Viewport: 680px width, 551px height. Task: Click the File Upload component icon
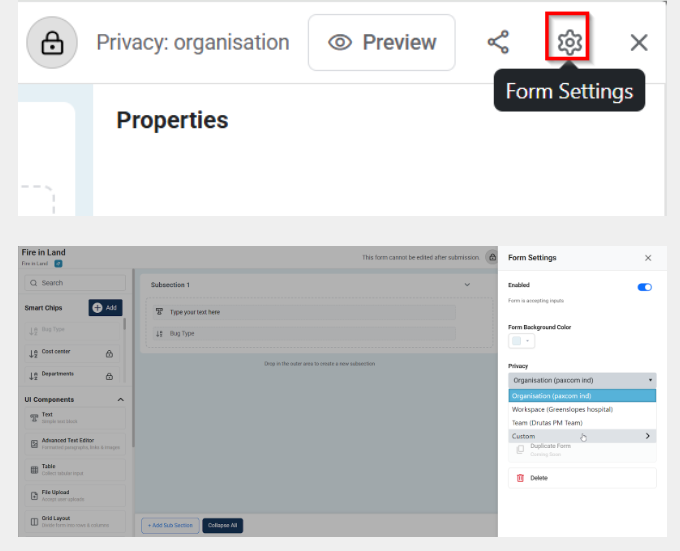click(x=34, y=495)
